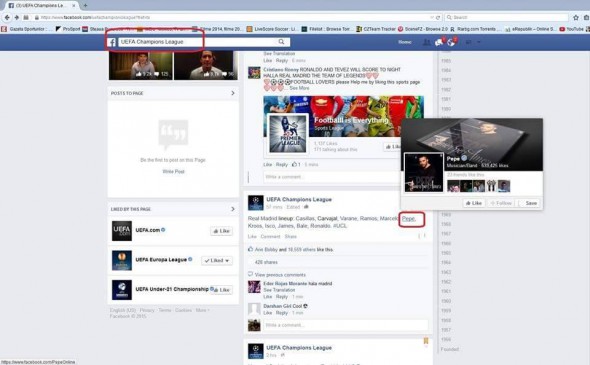
Task: Jump to Founded on the timeline scrubber
Action: coord(450,349)
